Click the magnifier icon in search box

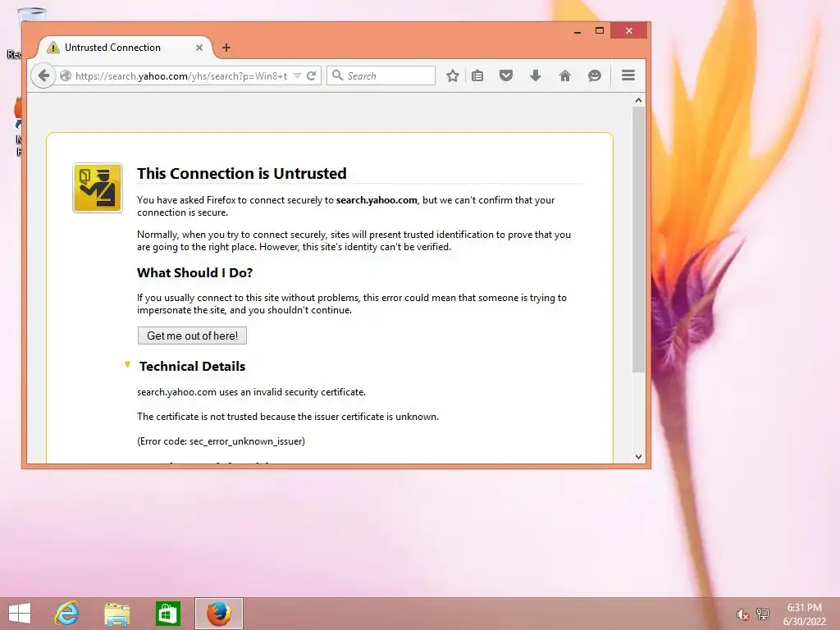click(x=337, y=75)
